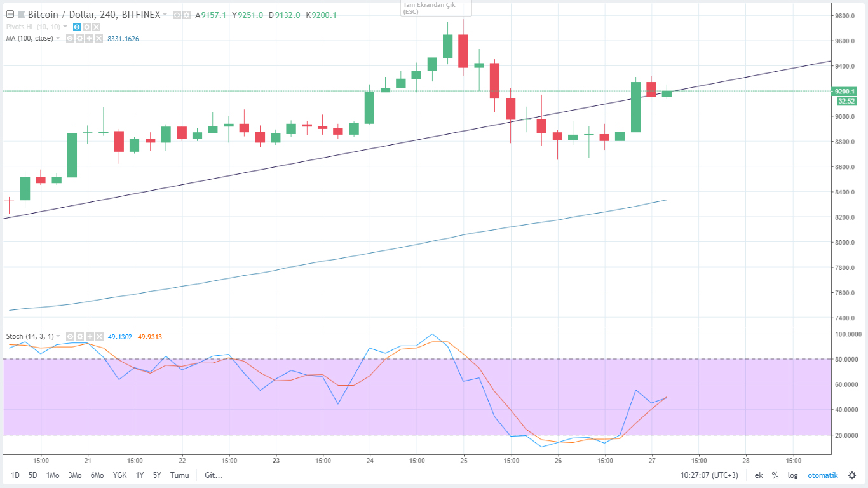The width and height of the screenshot is (868, 488).
Task: Select the Tümü time range
Action: tap(179, 475)
